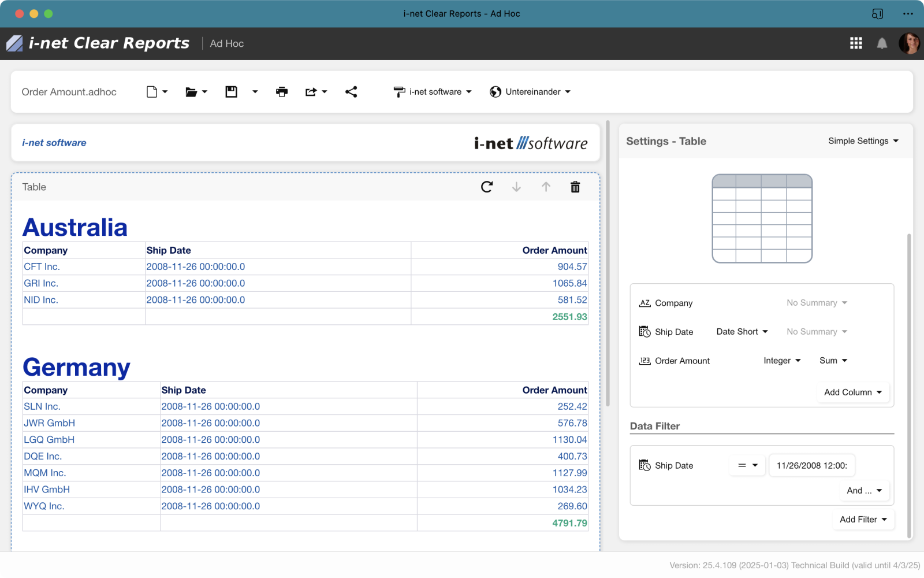The width and height of the screenshot is (924, 578).
Task: Open the notifications bell
Action: tap(882, 43)
